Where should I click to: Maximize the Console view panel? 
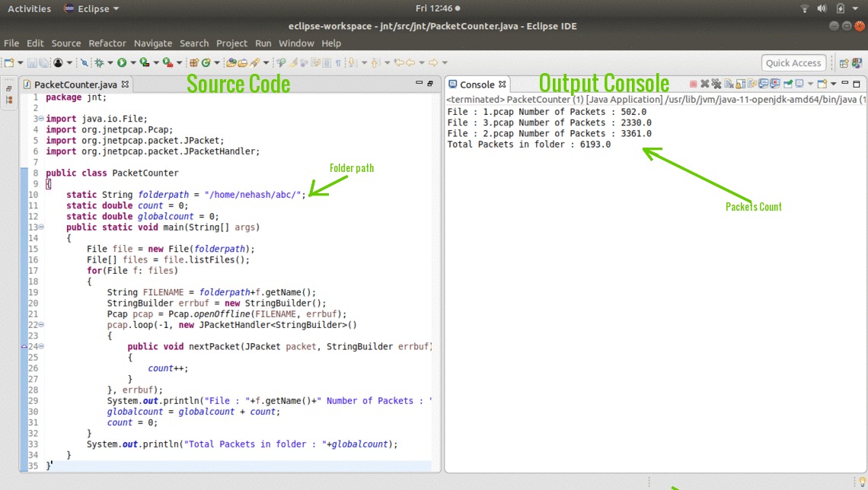(857, 84)
